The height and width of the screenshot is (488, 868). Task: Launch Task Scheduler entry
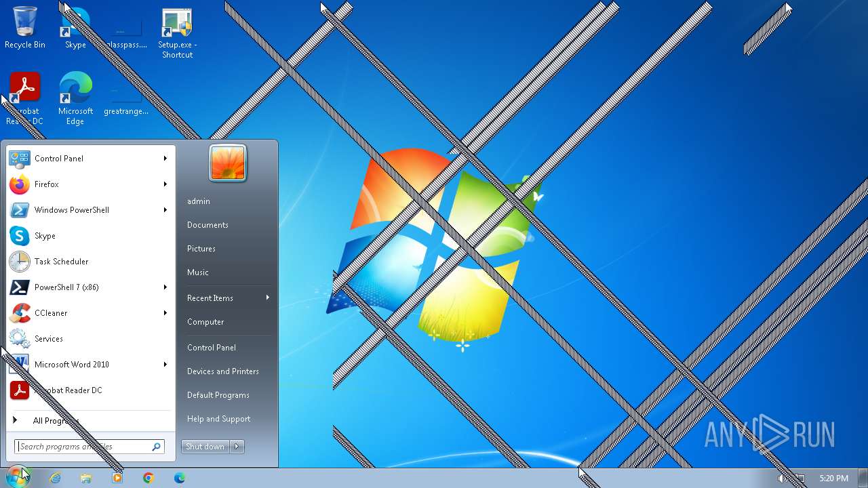90,262
